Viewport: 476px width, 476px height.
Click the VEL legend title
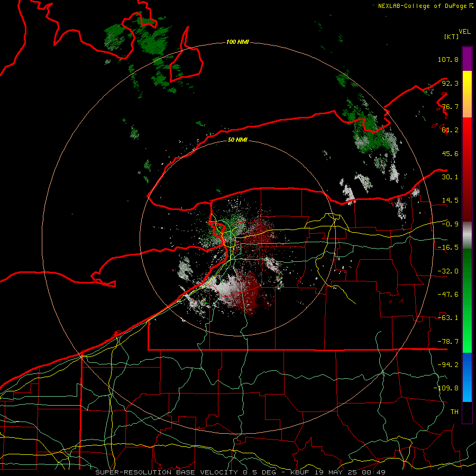click(464, 31)
